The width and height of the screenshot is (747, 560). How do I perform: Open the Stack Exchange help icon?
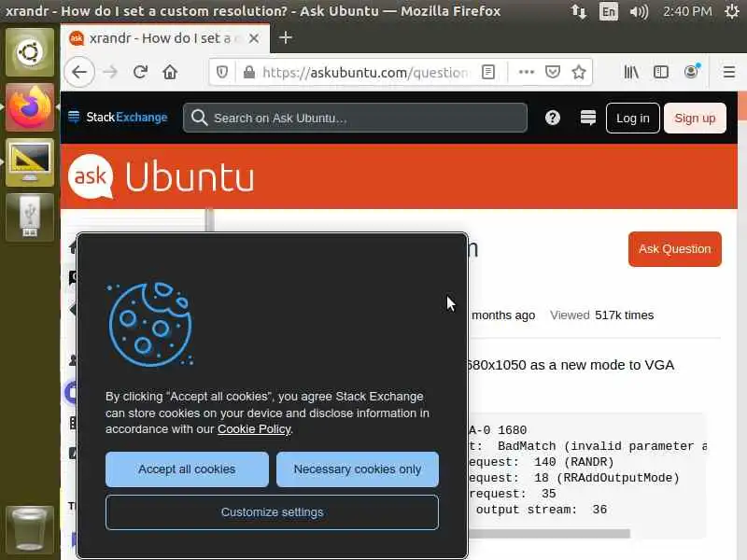(x=553, y=118)
